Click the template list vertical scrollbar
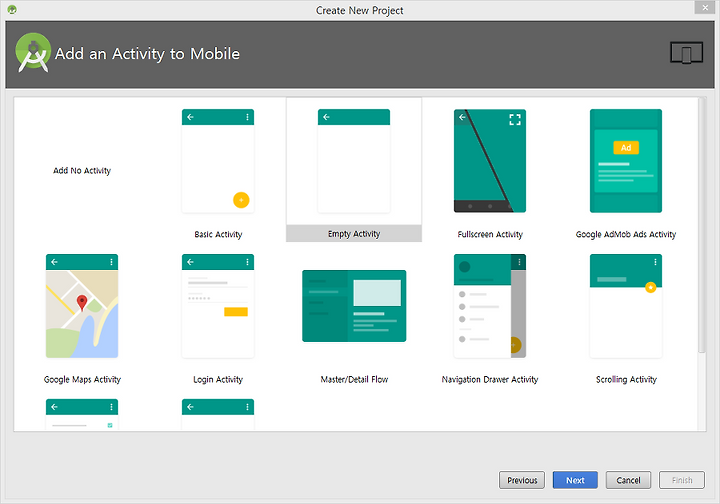Screen dimensions: 720x504 (702, 225)
